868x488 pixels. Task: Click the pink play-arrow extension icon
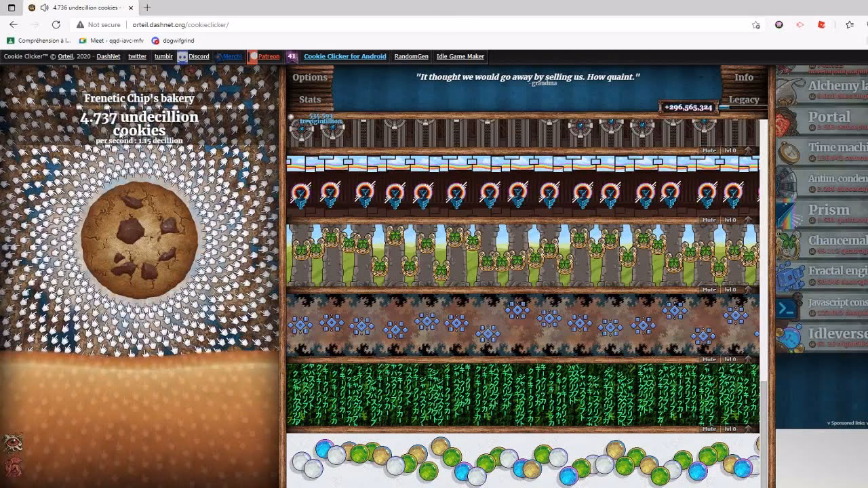800,24
